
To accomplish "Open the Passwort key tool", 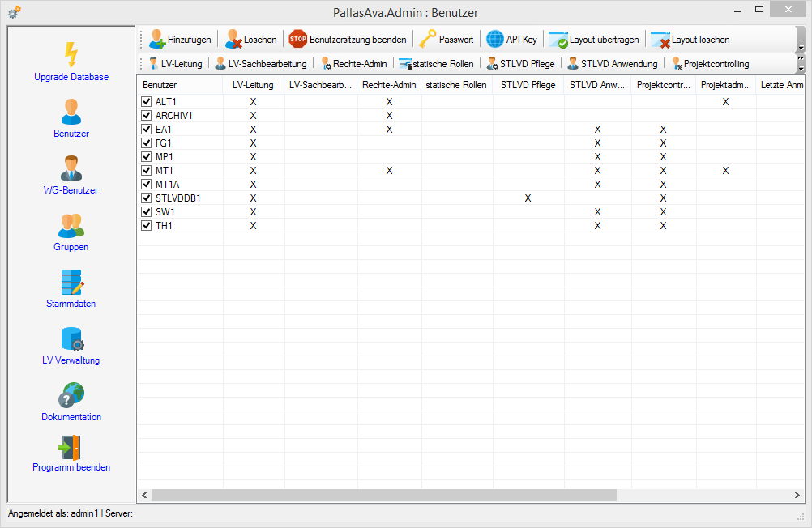I will click(x=446, y=40).
